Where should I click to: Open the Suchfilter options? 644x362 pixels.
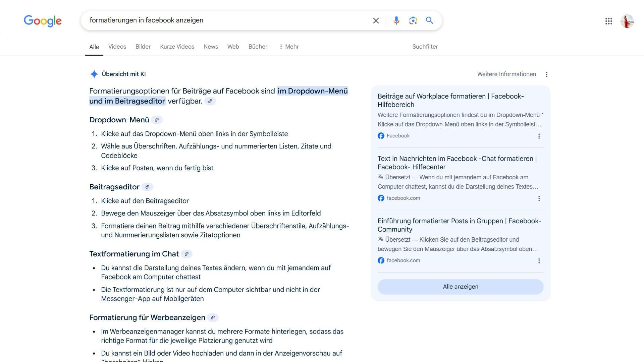[425, 47]
